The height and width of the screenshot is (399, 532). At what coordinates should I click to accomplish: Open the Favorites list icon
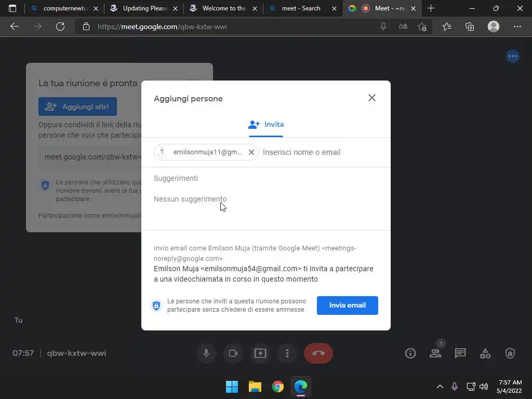point(447,26)
